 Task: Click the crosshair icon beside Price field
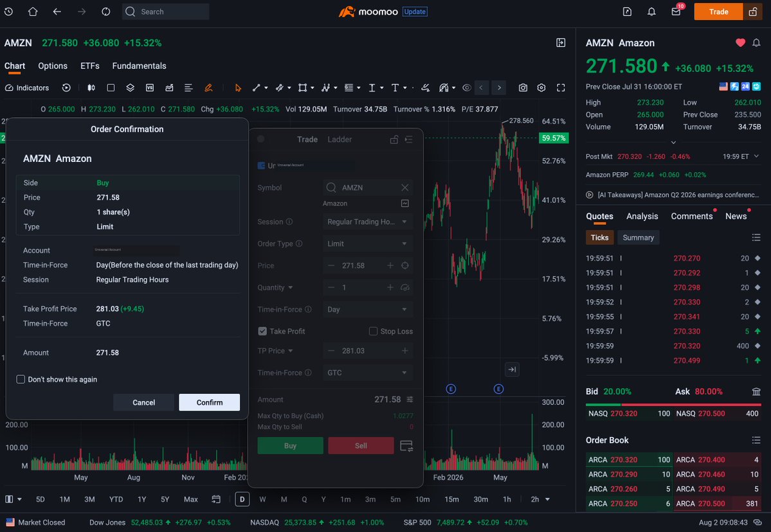pos(404,265)
